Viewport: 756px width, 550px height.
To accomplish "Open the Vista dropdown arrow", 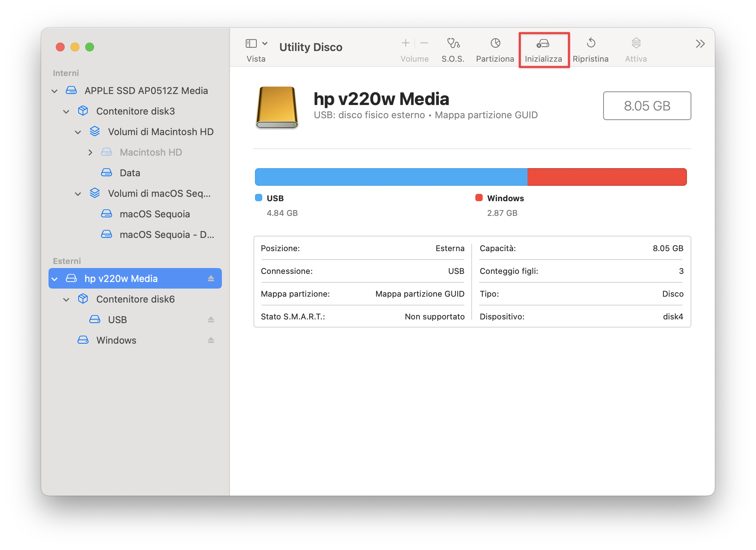I will (x=265, y=43).
